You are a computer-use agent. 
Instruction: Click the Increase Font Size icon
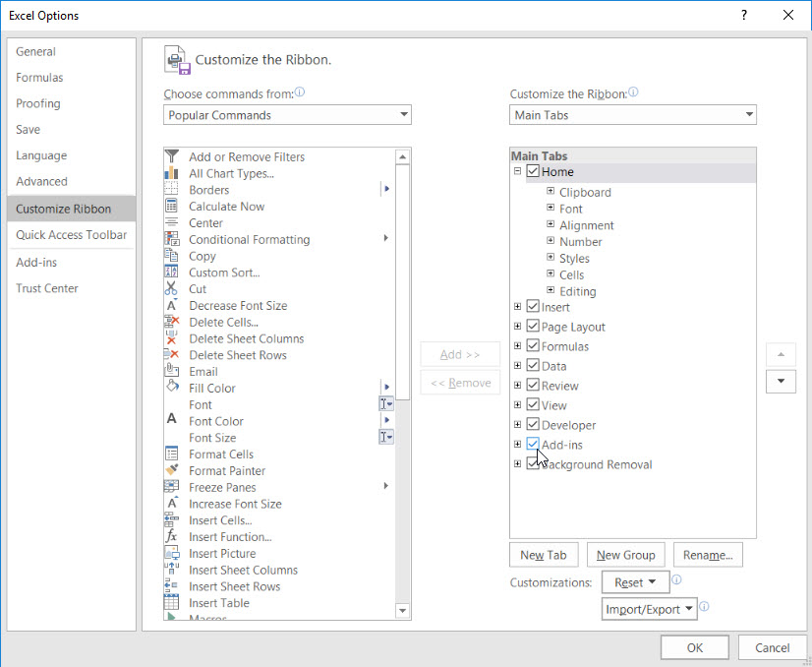[x=171, y=503]
